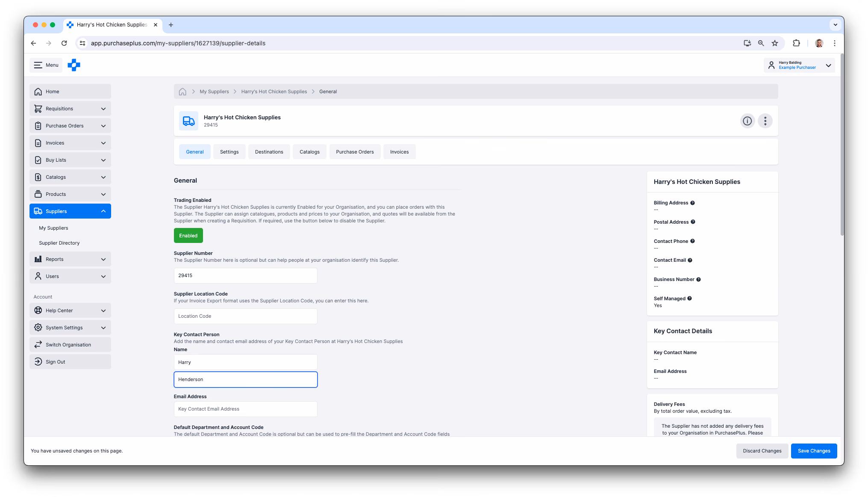Click Billing Address help icon
This screenshot has height=497, width=868.
coord(693,203)
